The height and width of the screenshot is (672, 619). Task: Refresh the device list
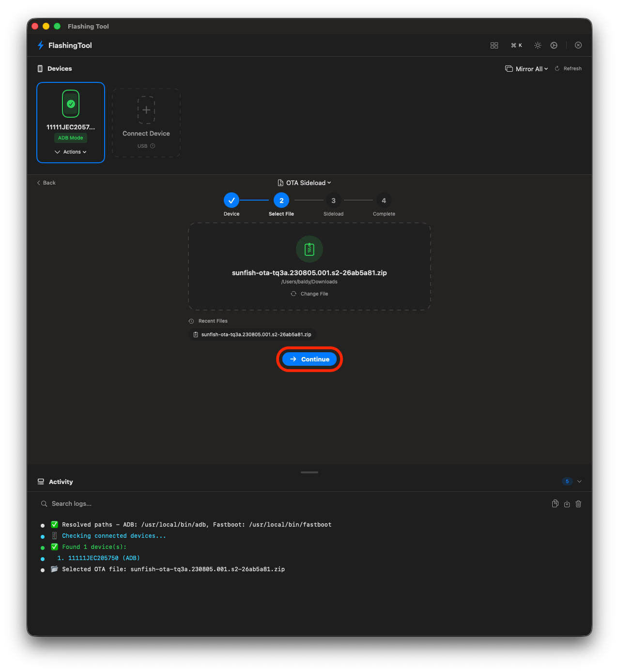click(568, 69)
